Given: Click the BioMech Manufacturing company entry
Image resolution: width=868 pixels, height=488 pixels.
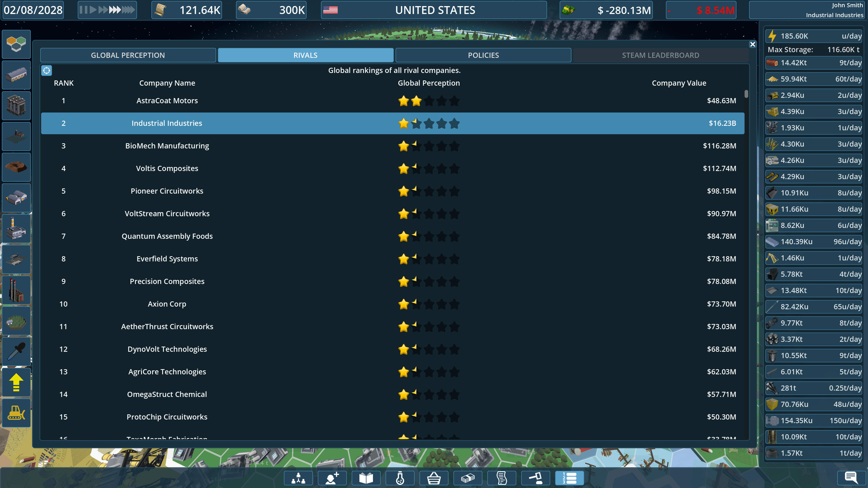Looking at the screenshot, I should [x=167, y=146].
